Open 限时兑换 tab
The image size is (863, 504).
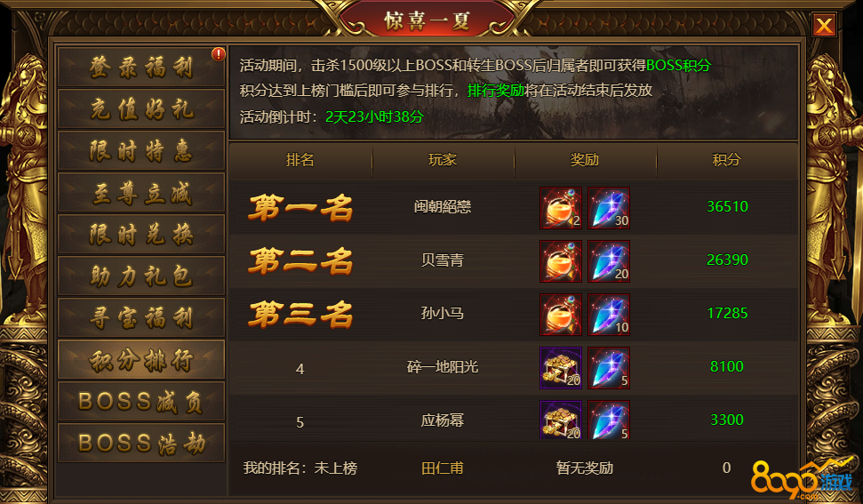coord(141,235)
